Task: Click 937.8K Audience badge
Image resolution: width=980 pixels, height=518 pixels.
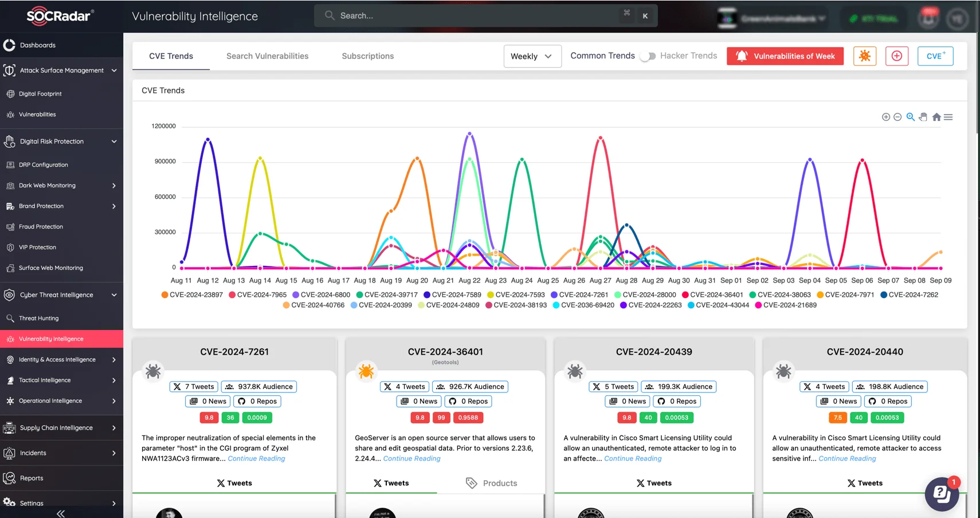Action: [259, 387]
